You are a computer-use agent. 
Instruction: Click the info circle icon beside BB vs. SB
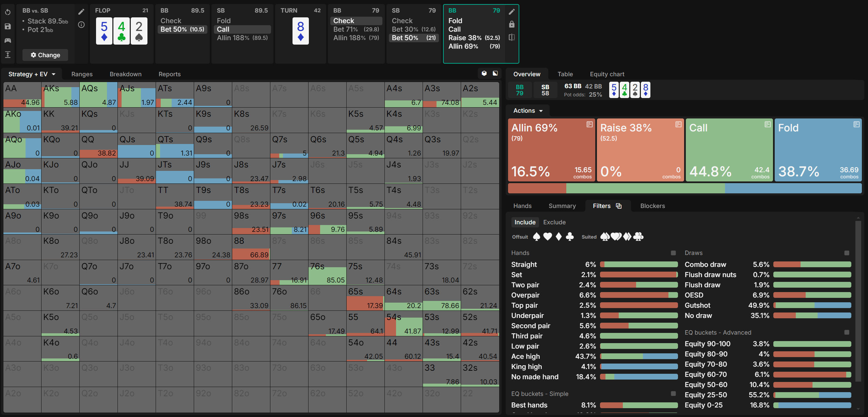tap(81, 25)
